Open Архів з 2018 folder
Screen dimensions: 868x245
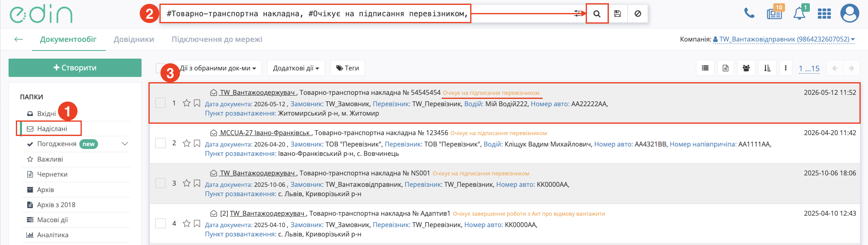pos(56,205)
